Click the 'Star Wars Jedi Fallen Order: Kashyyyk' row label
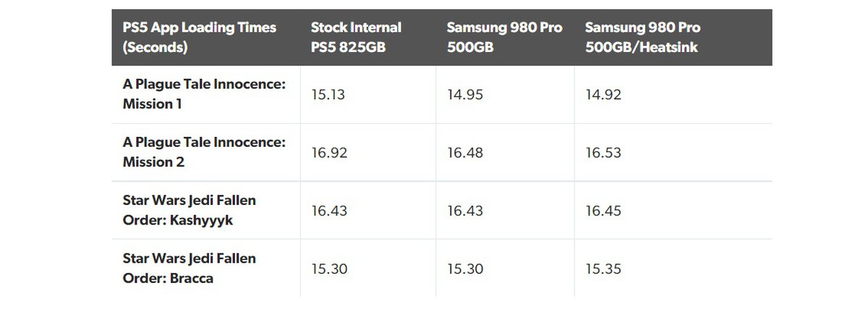This screenshot has width=868, height=312. 190,210
